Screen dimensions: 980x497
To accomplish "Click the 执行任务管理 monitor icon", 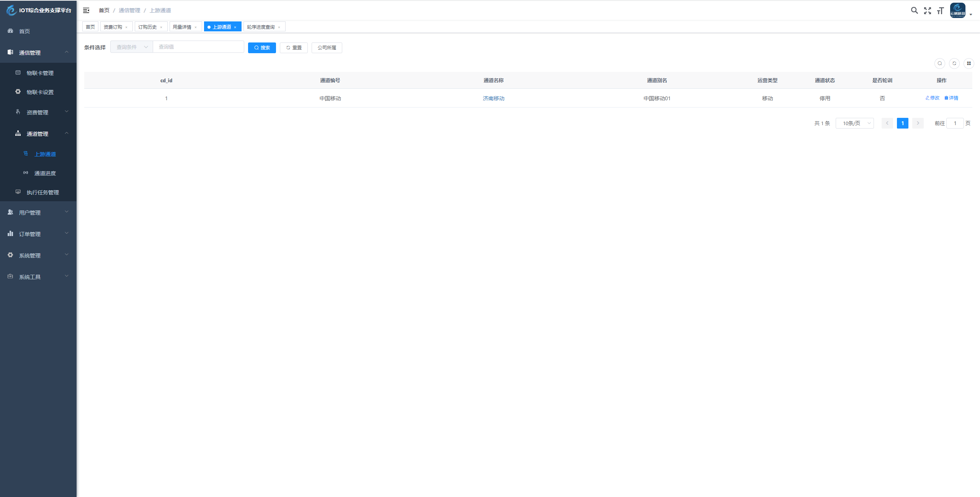I will coord(18,192).
